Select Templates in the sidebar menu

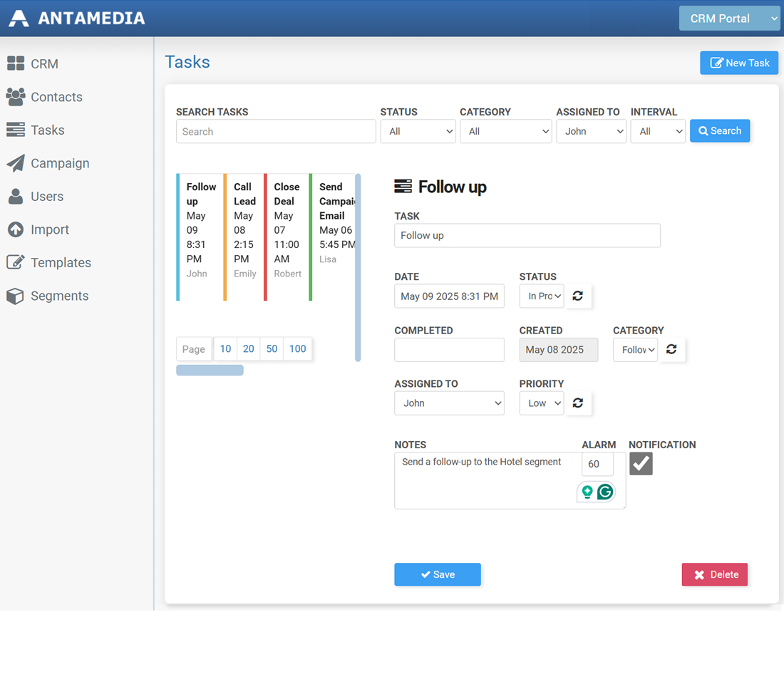(x=61, y=262)
